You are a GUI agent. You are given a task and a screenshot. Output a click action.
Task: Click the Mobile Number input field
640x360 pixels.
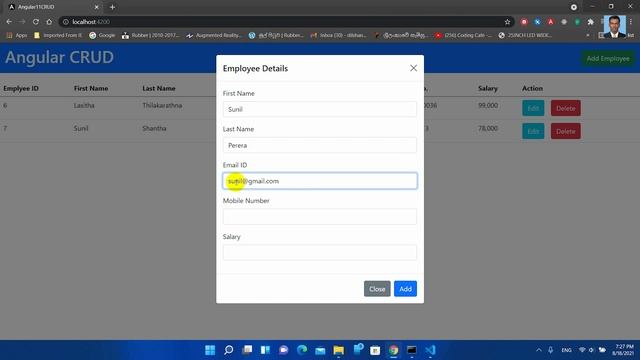point(320,217)
